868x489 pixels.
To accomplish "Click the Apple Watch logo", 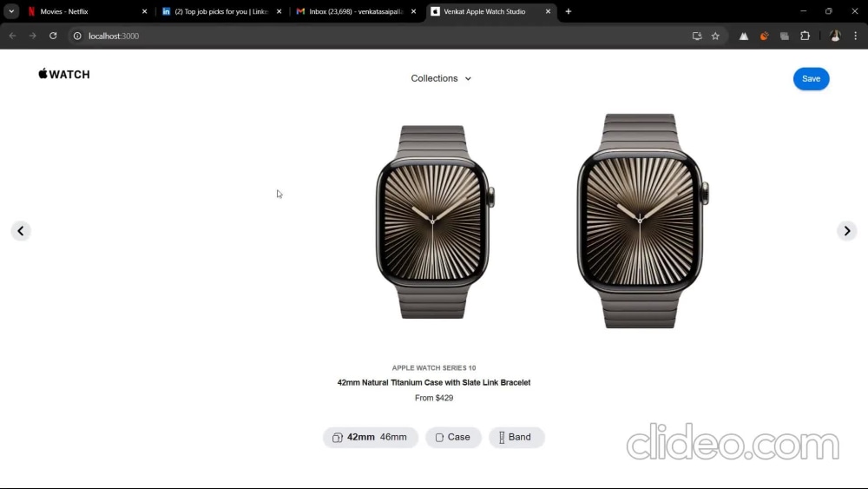I will 64,74.
